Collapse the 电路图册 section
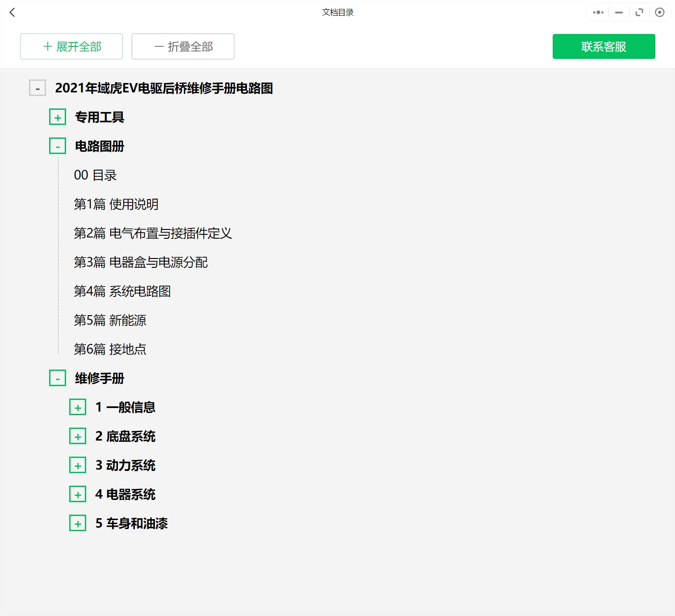The width and height of the screenshot is (675, 616). [x=58, y=146]
